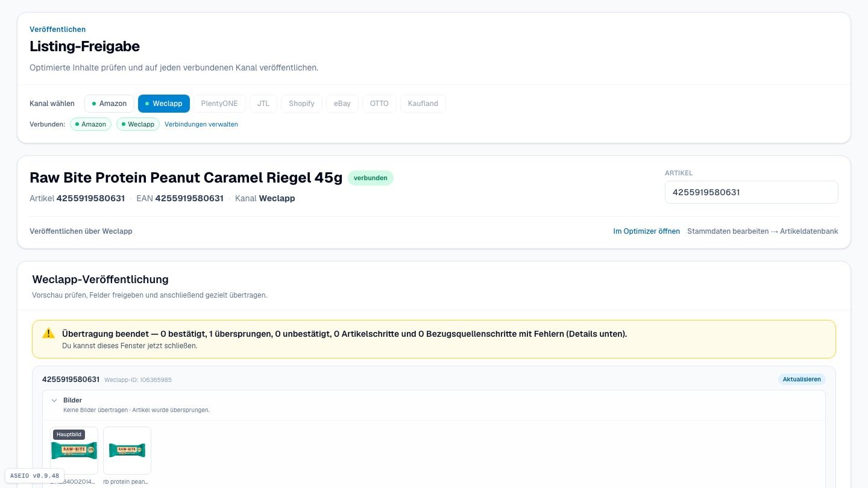This screenshot has height=488, width=868.
Task: Choose the eBay channel
Action: [x=342, y=104]
